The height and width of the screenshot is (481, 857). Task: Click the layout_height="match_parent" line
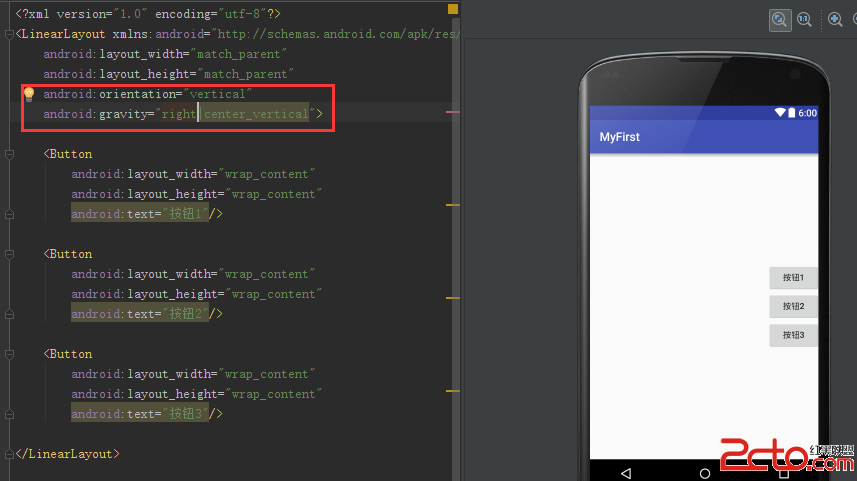(x=168, y=74)
